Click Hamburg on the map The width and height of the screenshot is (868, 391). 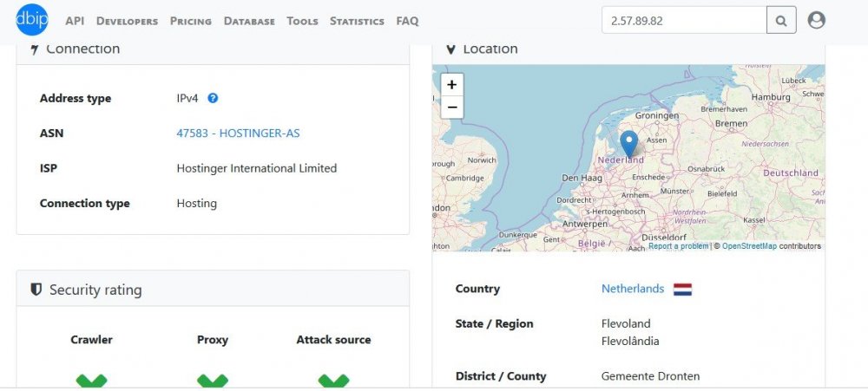(x=771, y=97)
